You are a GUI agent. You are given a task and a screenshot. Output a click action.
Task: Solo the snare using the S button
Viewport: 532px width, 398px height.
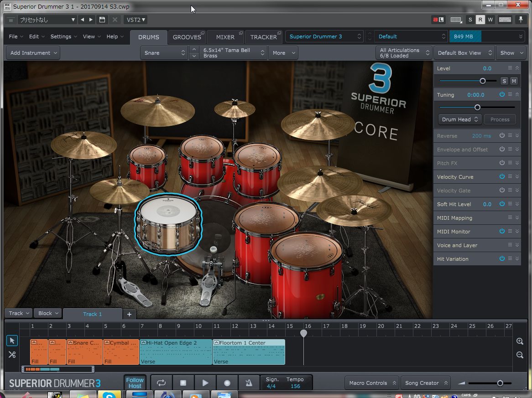coord(504,80)
